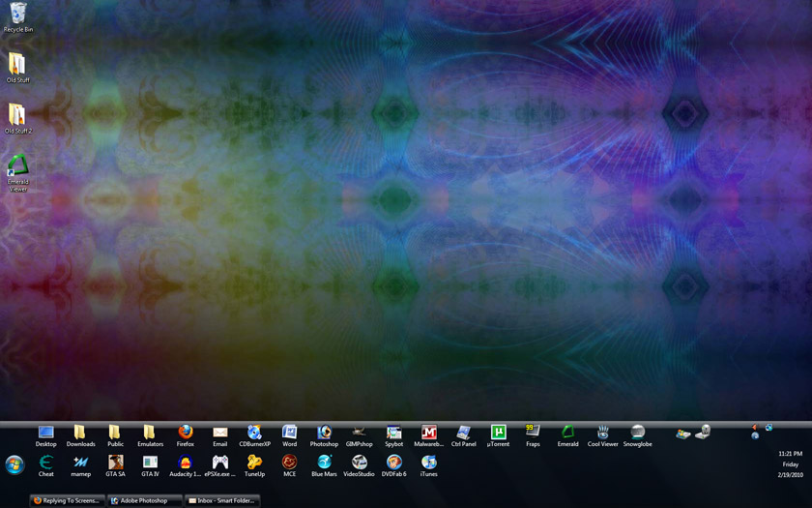Click the Windows flag drive tray icon
This screenshot has height=508, width=812.
click(x=683, y=433)
